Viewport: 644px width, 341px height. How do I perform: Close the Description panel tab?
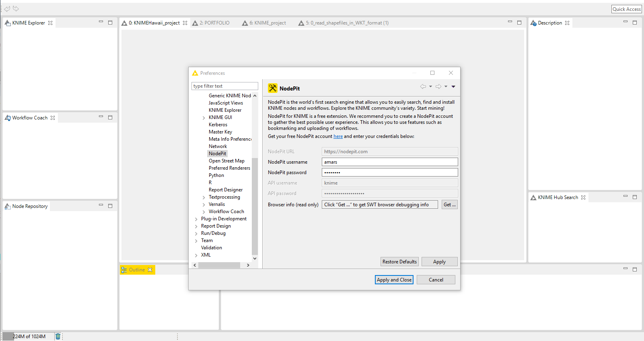[567, 23]
